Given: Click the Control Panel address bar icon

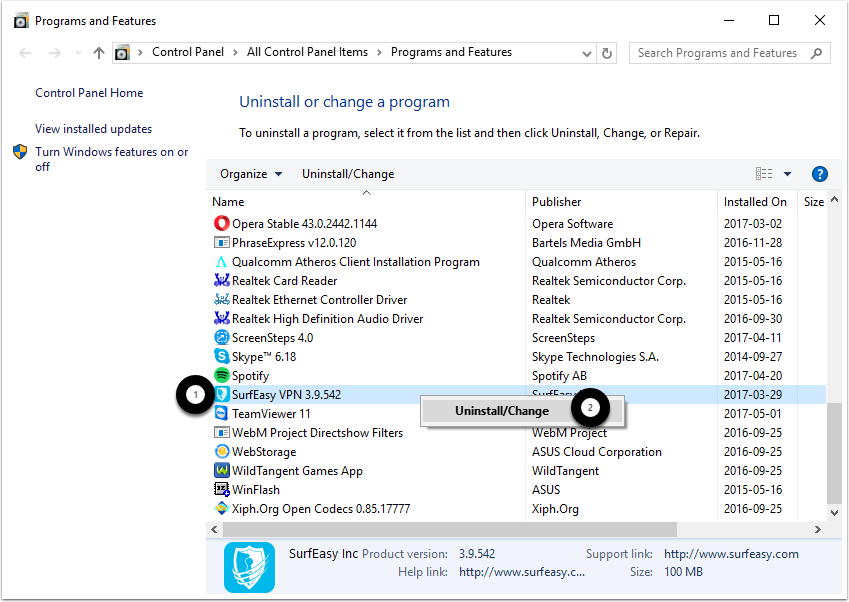Looking at the screenshot, I should (x=122, y=53).
